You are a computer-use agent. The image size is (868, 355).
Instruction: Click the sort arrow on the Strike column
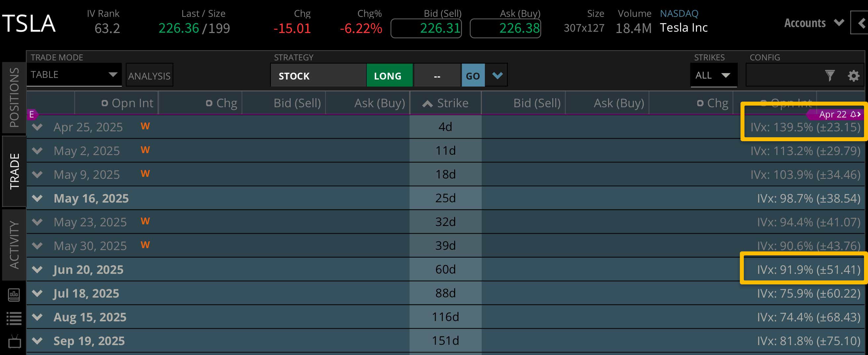(427, 103)
